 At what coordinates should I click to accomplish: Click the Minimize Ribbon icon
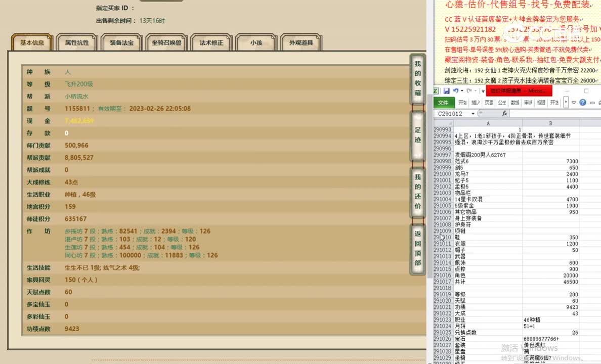591,103
